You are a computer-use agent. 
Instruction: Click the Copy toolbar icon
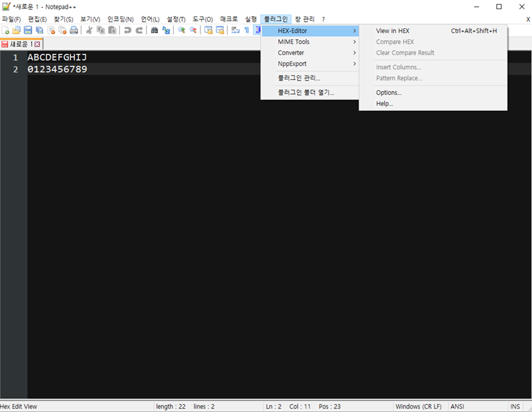(x=101, y=30)
